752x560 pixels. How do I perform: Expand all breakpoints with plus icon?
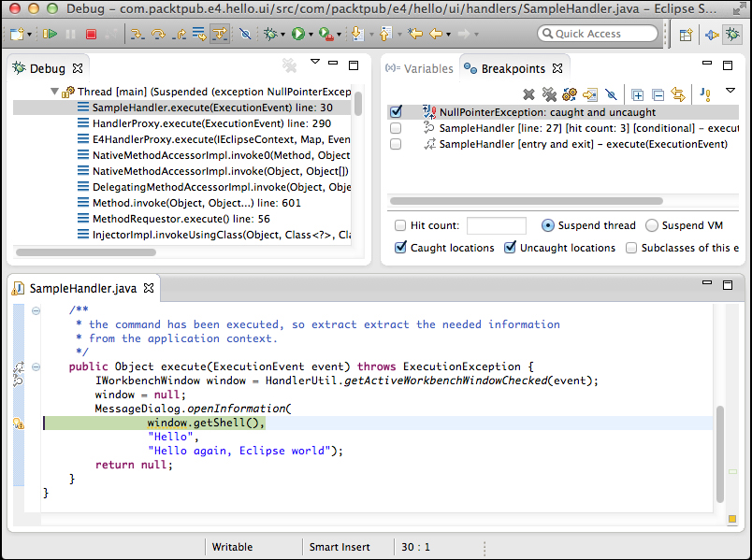tap(637, 94)
